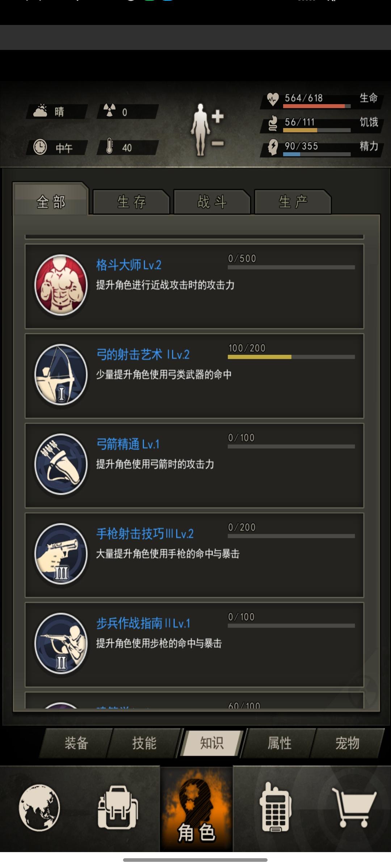391x868 pixels.
Task: Open the 技能 skills page
Action: coord(144,743)
